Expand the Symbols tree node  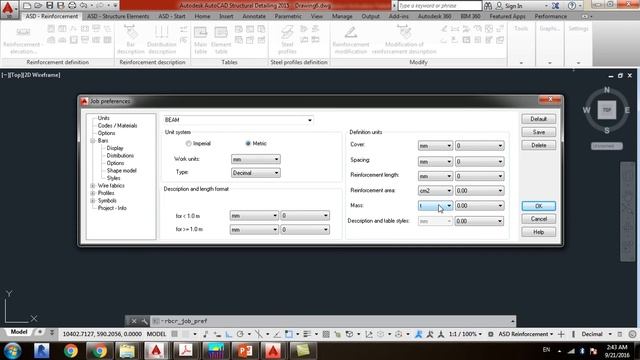[93, 201]
